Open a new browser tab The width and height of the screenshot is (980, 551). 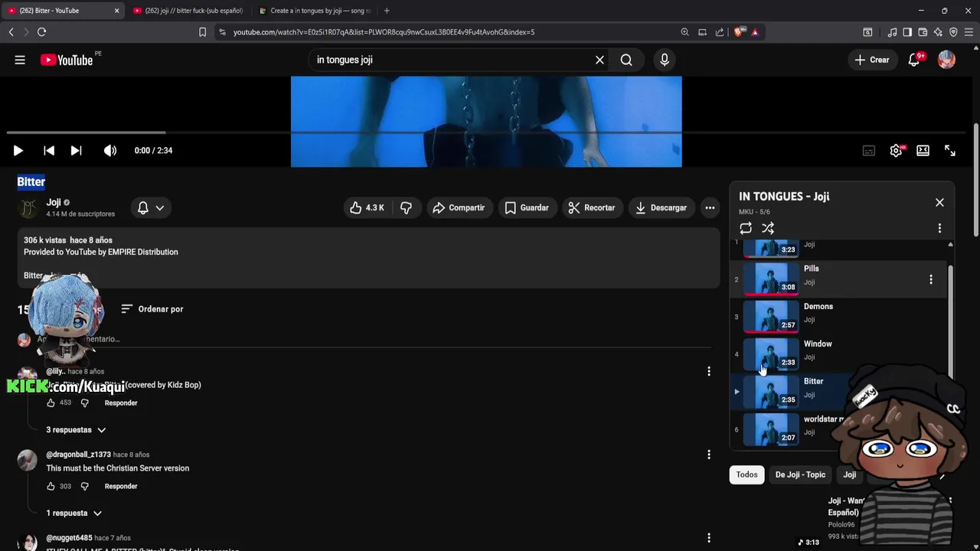click(x=387, y=11)
